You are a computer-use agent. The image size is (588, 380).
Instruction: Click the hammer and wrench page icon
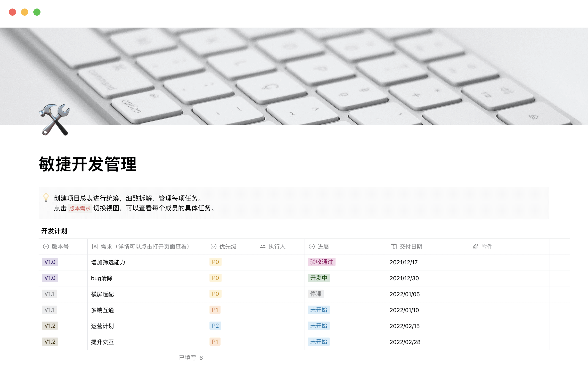pyautogui.click(x=55, y=120)
